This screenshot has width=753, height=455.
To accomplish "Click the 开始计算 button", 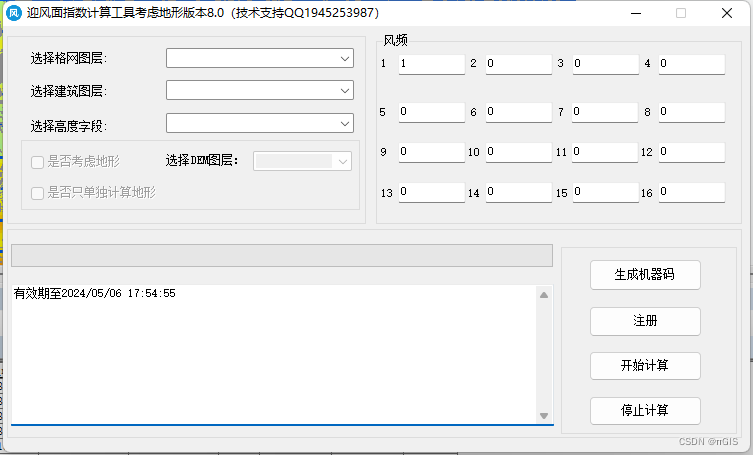I will [x=645, y=366].
